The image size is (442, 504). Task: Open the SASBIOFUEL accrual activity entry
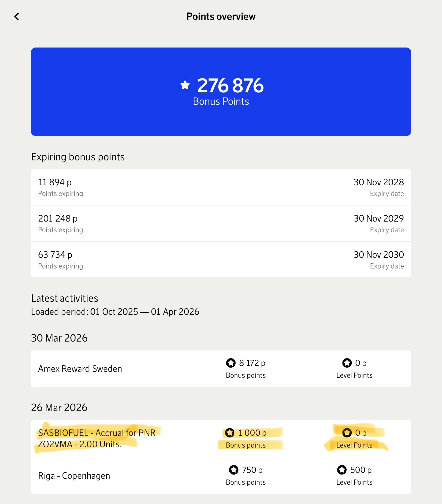coord(97,438)
